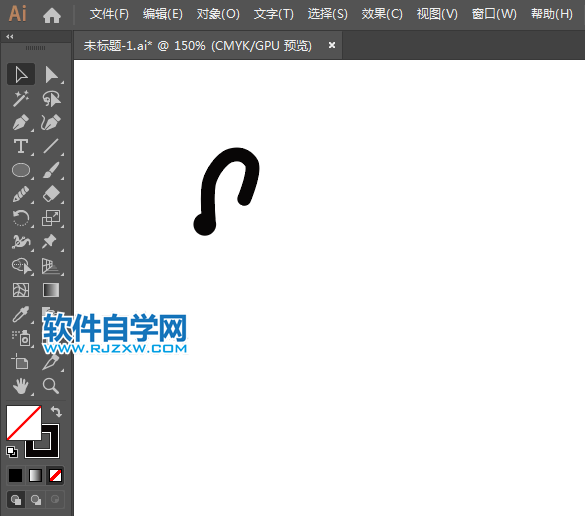Select the Perspective Grid tool
The height and width of the screenshot is (516, 585).
click(51, 266)
